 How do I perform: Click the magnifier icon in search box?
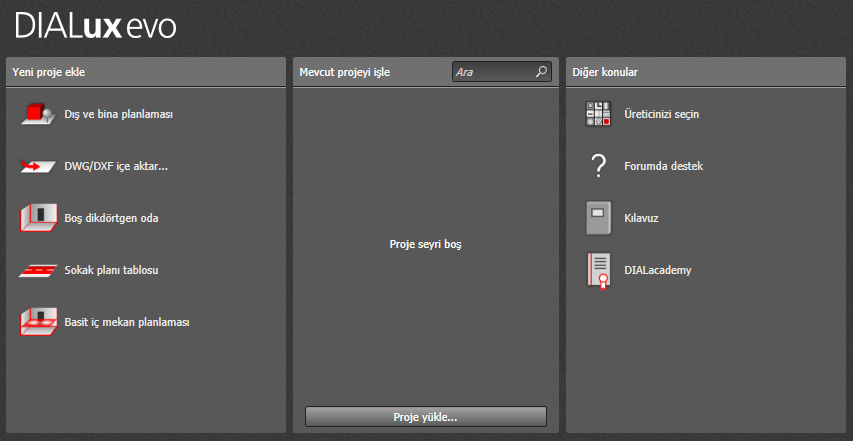[x=541, y=71]
